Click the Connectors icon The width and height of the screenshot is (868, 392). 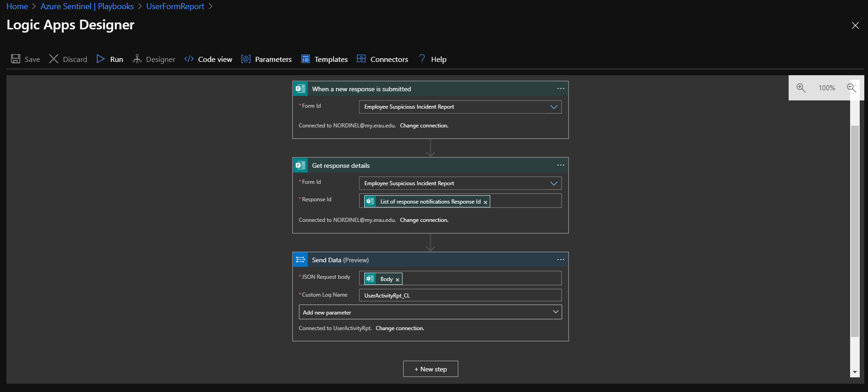[x=362, y=59]
